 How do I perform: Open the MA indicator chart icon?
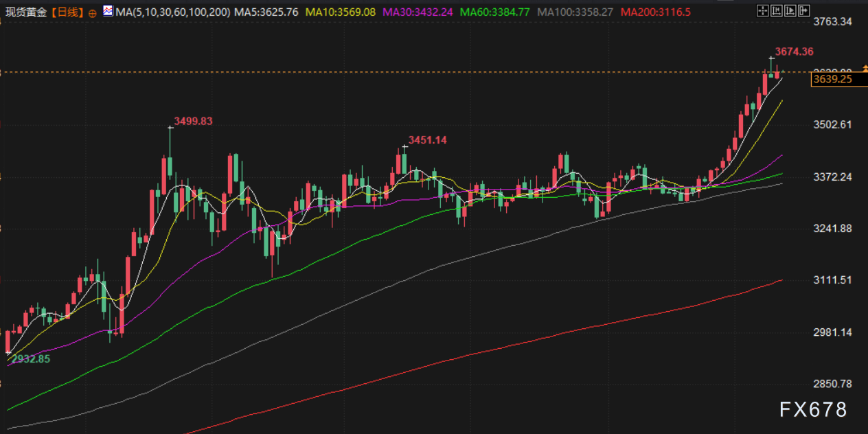(108, 12)
